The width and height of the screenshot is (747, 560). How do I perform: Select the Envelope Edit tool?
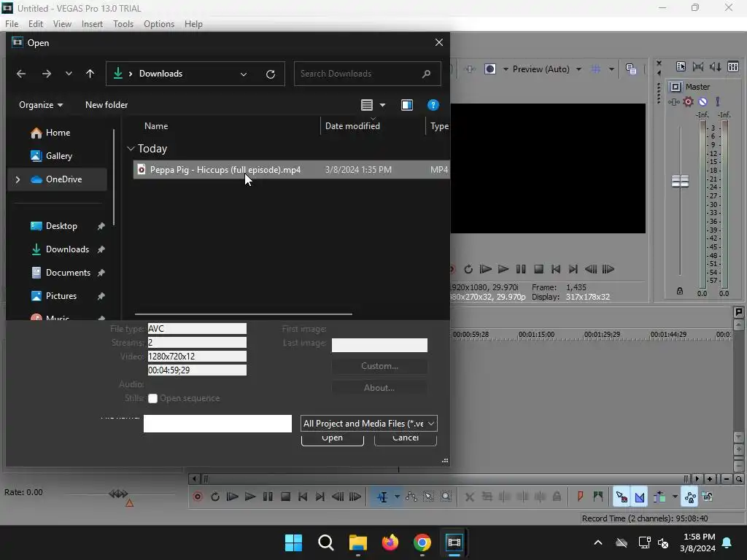tap(411, 497)
